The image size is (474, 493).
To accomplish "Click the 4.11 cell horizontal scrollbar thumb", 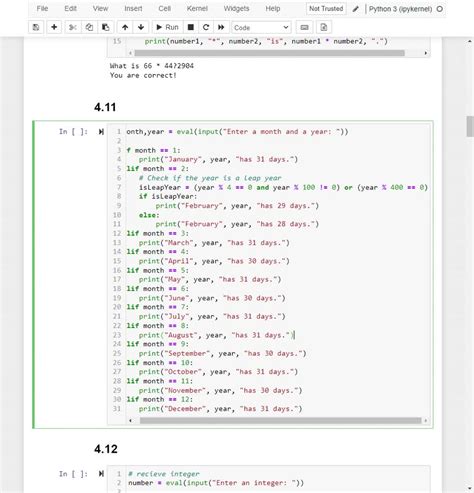I will pyautogui.click(x=280, y=421).
